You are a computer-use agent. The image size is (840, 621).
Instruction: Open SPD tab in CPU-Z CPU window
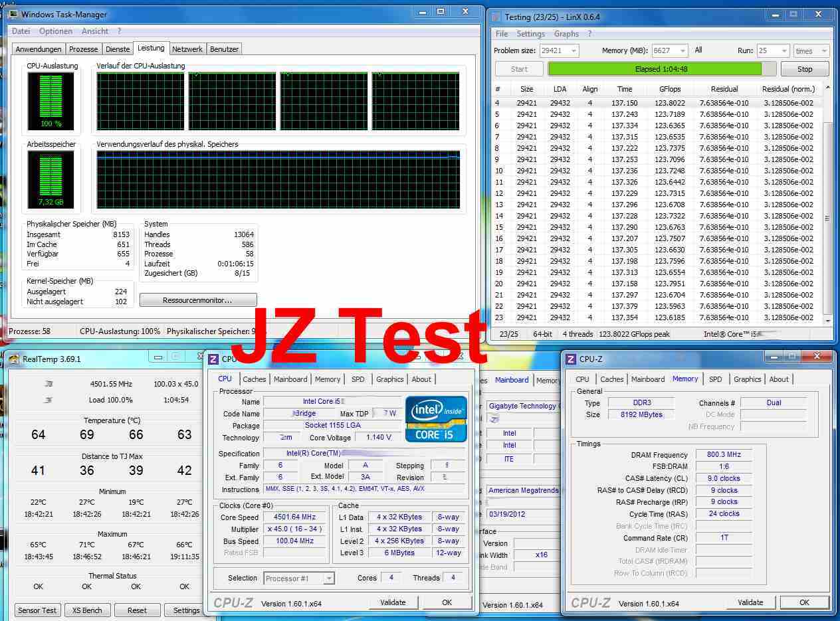[x=358, y=379]
